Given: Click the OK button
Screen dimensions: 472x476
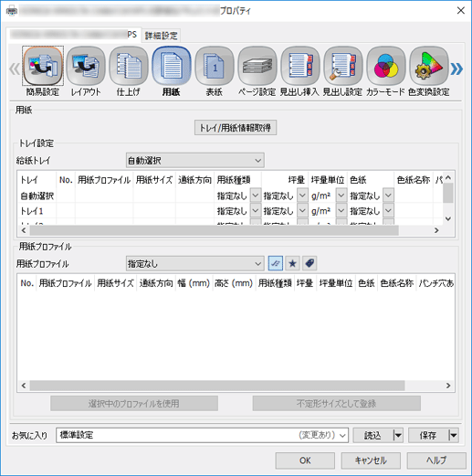Looking at the screenshot, I should coord(305,460).
